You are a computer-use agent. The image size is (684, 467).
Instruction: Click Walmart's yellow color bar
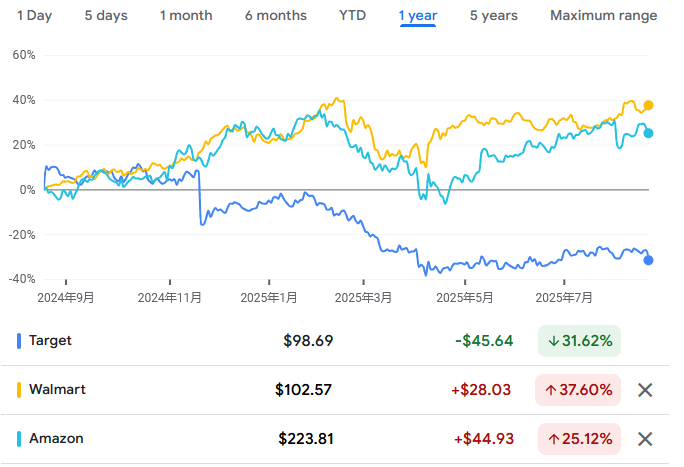tap(19, 390)
